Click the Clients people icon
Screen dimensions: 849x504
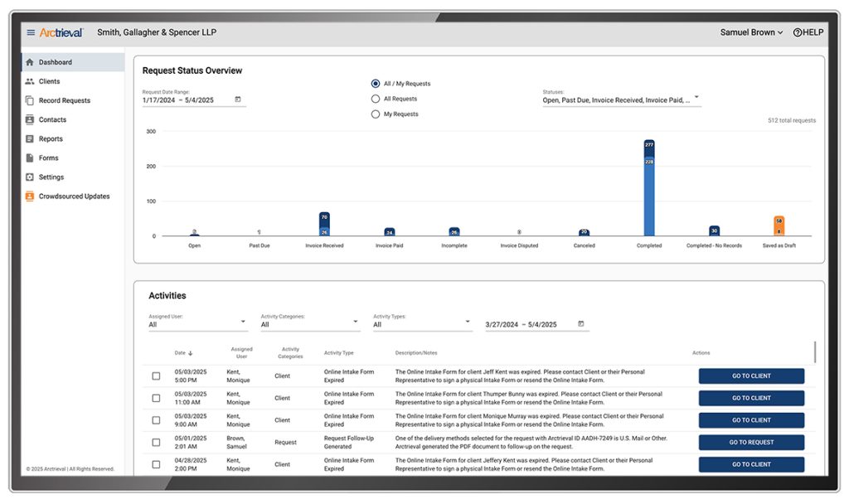(x=30, y=81)
